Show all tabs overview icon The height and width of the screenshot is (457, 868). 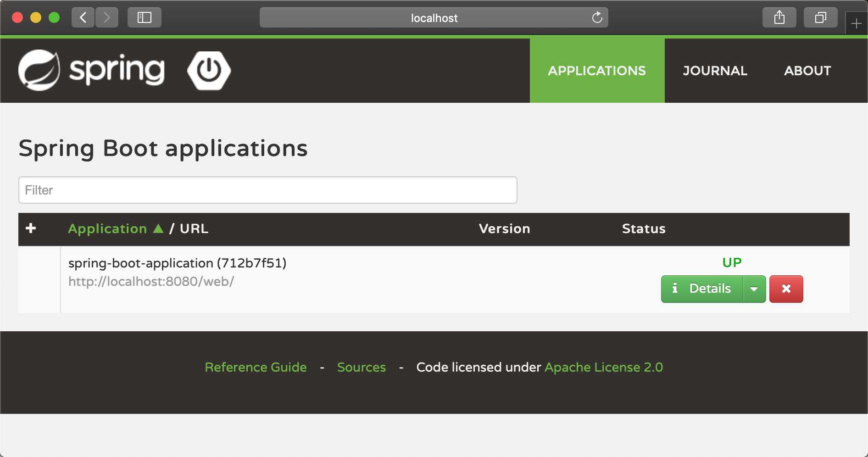coord(820,17)
